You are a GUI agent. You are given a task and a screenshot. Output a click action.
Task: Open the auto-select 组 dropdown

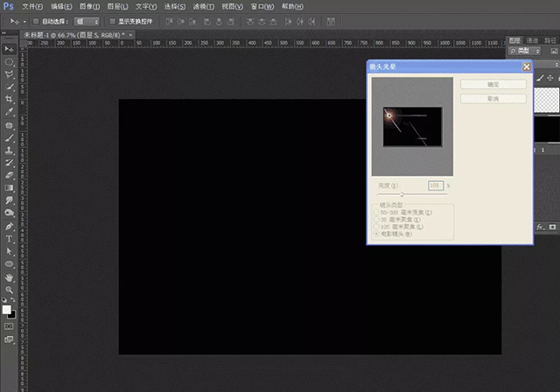point(86,20)
